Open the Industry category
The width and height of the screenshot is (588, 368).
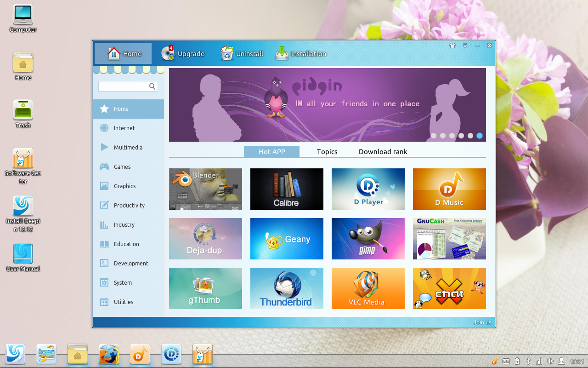tap(128, 225)
